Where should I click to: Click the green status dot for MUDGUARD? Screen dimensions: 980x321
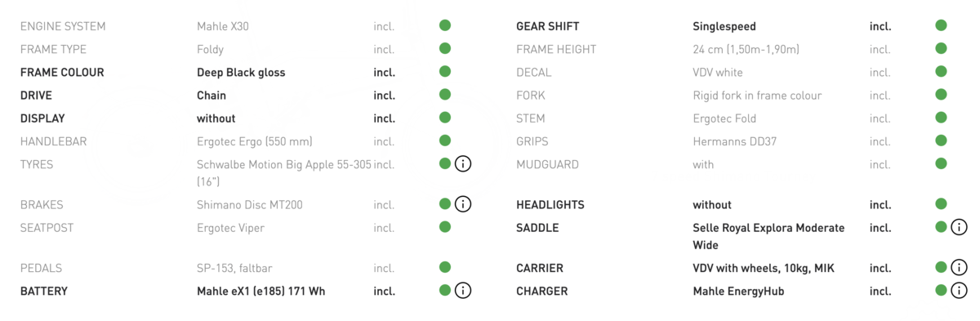pyautogui.click(x=941, y=163)
